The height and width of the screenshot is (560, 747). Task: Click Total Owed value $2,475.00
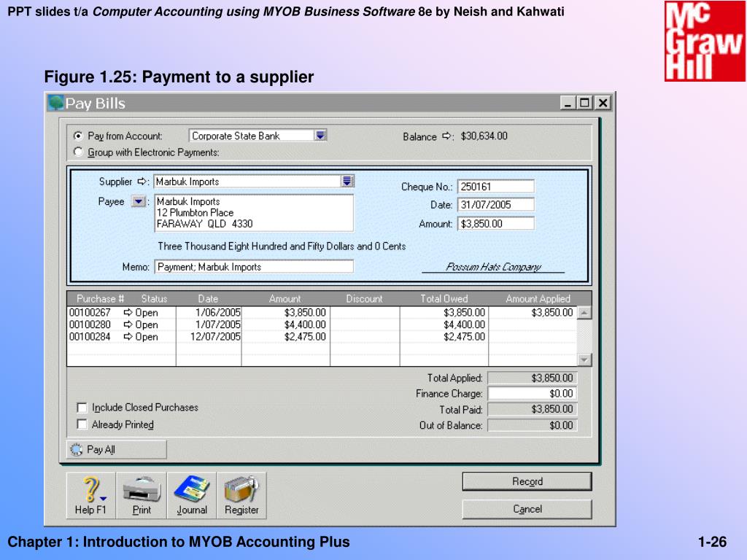(x=464, y=337)
